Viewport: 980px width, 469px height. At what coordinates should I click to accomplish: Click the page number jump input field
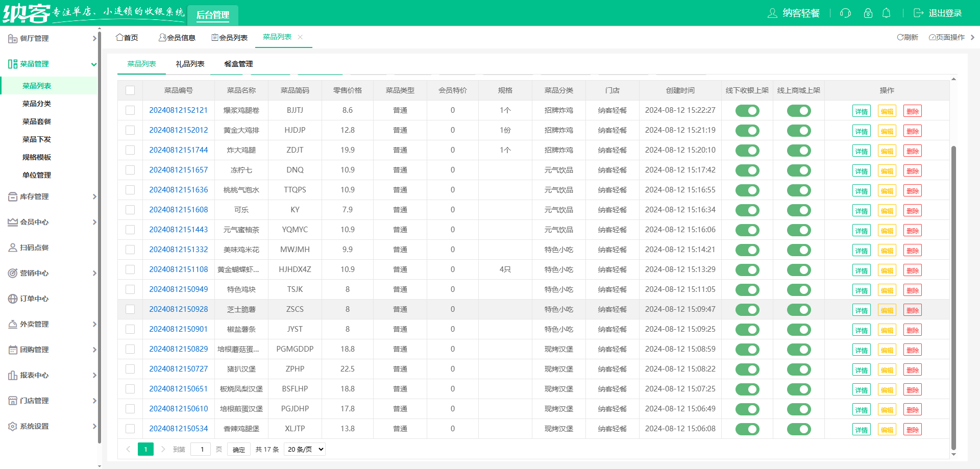(201, 450)
